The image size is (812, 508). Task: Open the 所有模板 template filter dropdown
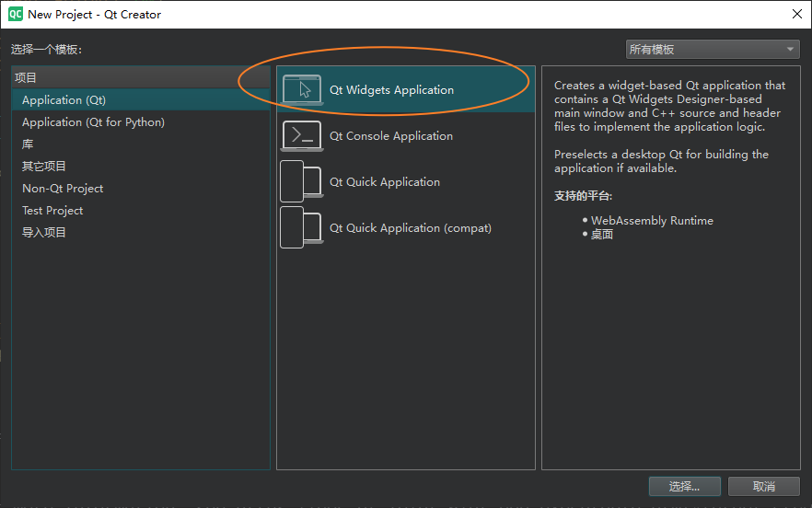(x=713, y=49)
